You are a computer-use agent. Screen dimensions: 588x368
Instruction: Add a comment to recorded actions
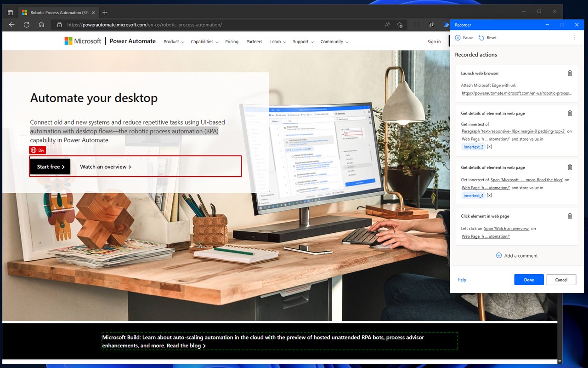tap(517, 256)
